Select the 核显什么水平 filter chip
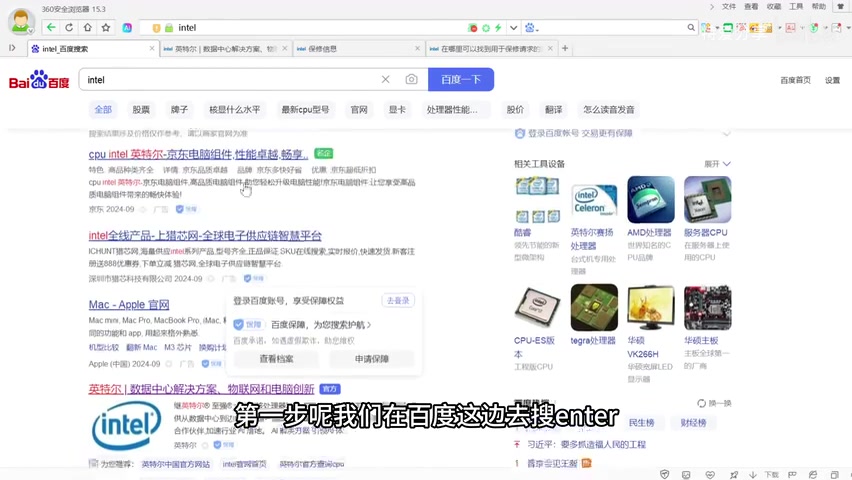 point(235,109)
